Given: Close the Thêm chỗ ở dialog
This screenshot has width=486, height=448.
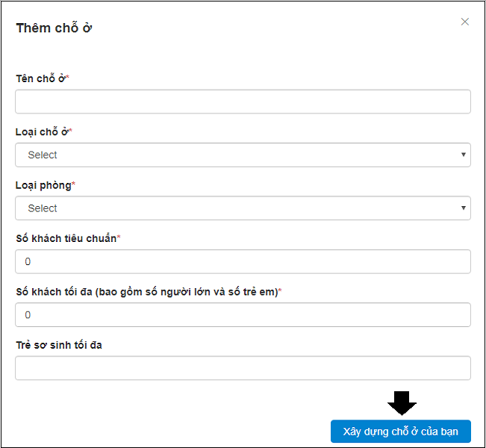Looking at the screenshot, I should (465, 22).
